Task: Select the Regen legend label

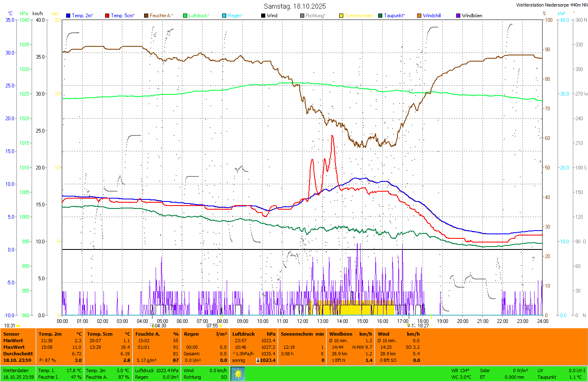Action: [235, 16]
